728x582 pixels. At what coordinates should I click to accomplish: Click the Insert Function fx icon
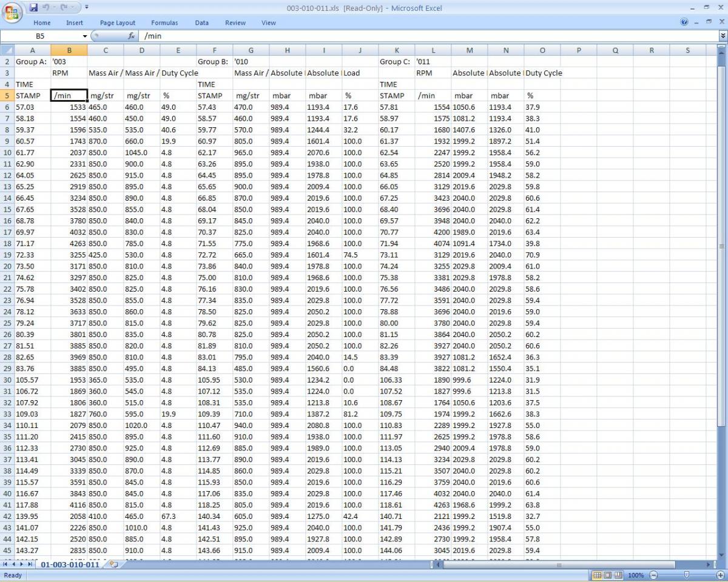click(131, 36)
